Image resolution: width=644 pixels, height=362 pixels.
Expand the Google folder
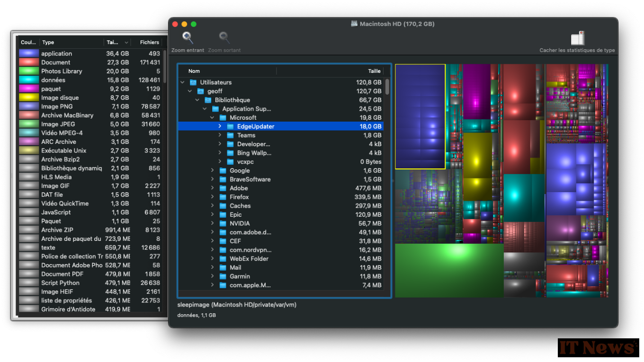coord(213,171)
